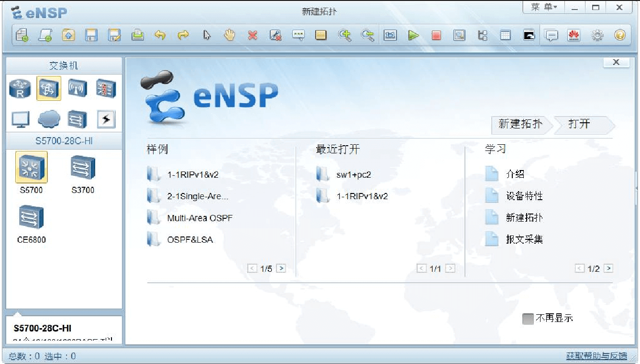This screenshot has width=640, height=364.
Task: Collapse the right side panel handle
Action: [x=637, y=188]
